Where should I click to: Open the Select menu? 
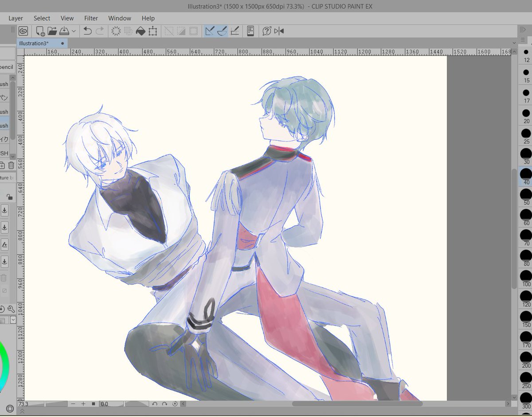pos(42,18)
